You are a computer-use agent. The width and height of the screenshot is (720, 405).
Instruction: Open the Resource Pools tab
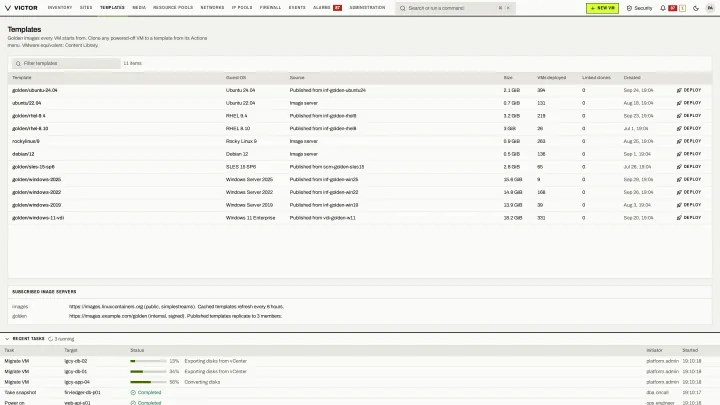[173, 8]
